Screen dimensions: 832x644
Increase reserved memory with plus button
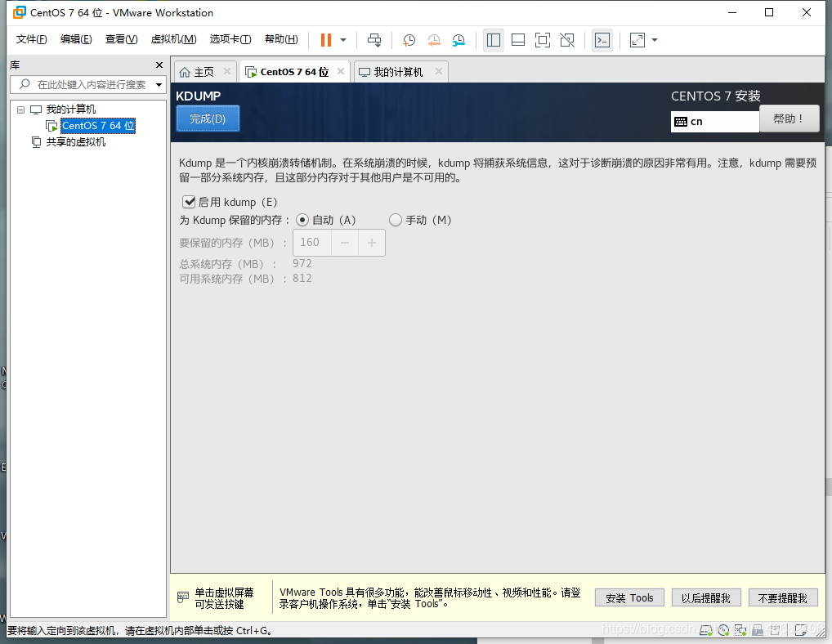pos(372,243)
